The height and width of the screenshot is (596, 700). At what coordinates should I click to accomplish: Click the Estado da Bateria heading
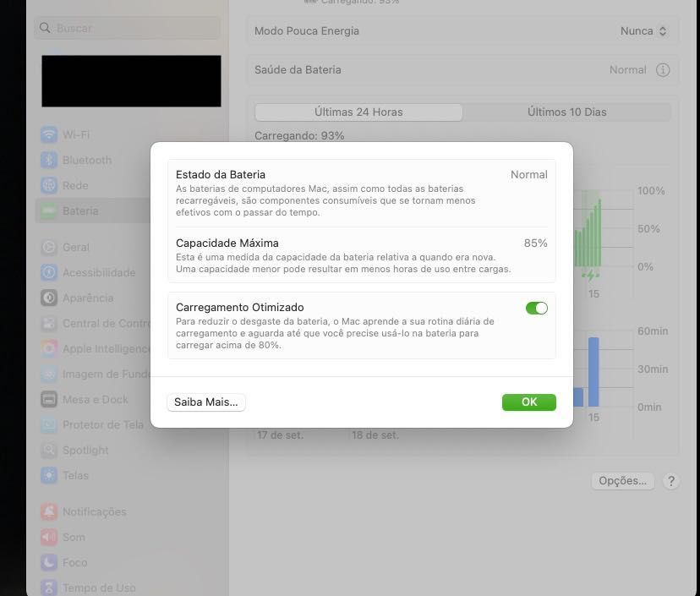(x=221, y=174)
